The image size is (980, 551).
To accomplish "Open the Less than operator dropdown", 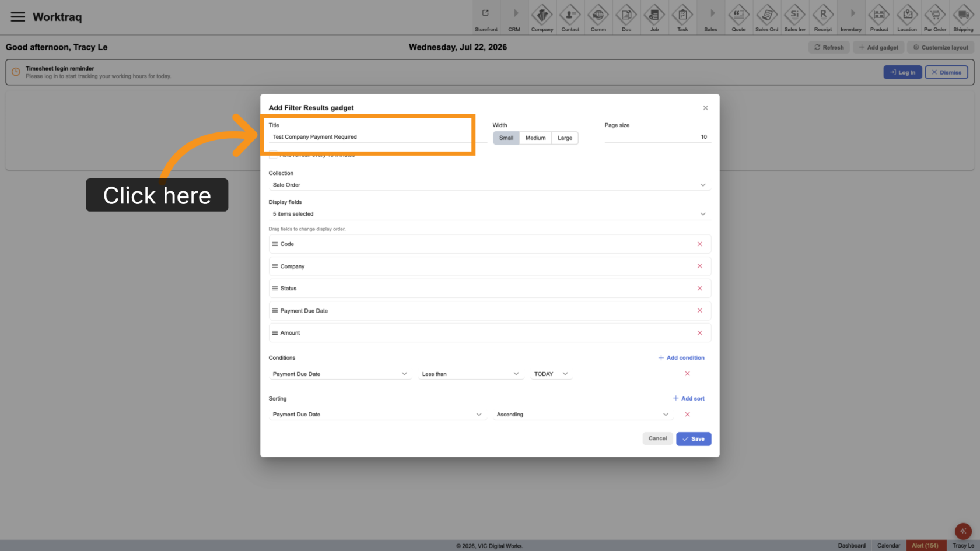I will point(470,374).
